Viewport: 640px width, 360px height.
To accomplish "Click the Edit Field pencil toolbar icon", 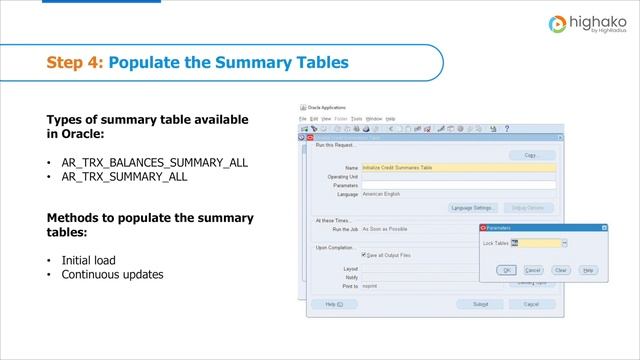I will (x=441, y=129).
